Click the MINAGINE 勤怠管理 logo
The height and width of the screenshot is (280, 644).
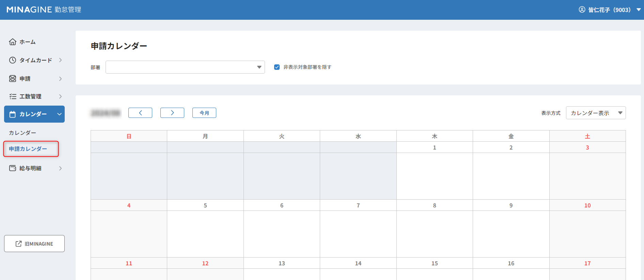tap(44, 10)
